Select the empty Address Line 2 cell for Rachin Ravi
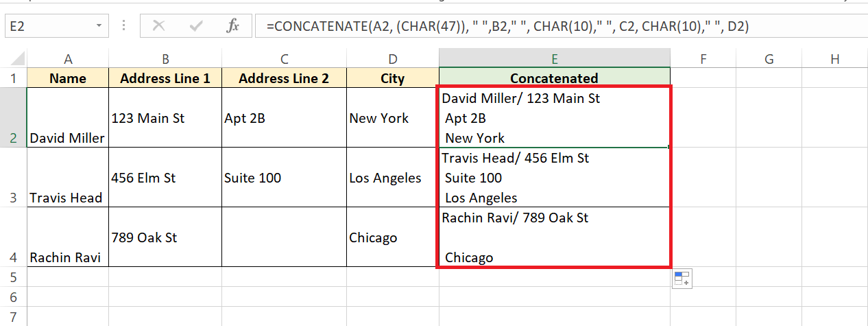The image size is (868, 326). click(x=284, y=237)
